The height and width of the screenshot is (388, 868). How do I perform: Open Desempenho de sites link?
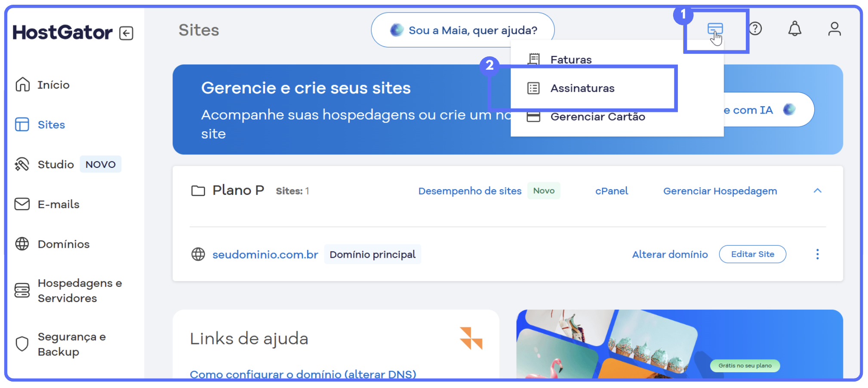tap(470, 191)
